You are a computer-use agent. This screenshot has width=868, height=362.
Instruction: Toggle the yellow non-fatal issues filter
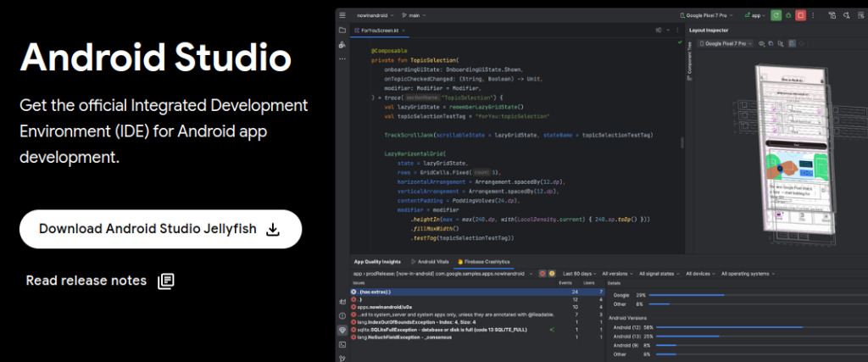[553, 274]
